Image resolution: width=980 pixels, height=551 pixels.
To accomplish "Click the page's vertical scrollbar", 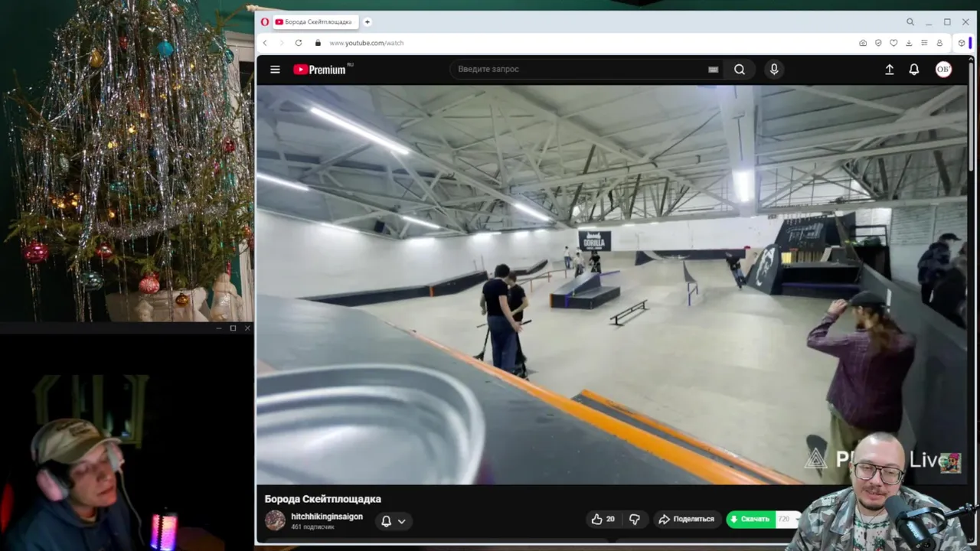I will click(x=972, y=115).
